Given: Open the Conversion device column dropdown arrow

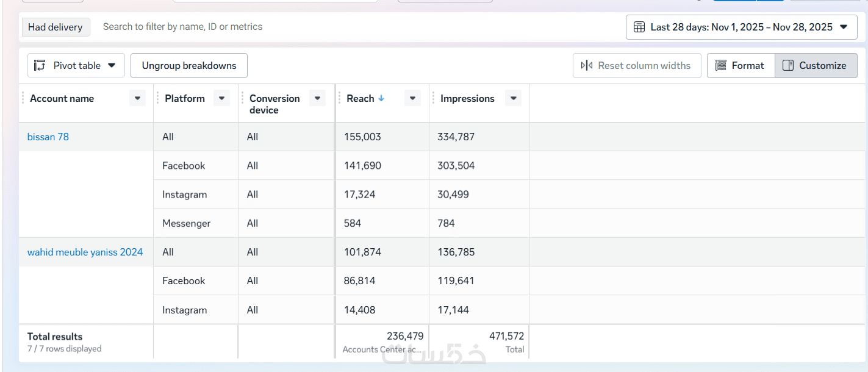Looking at the screenshot, I should (x=317, y=98).
